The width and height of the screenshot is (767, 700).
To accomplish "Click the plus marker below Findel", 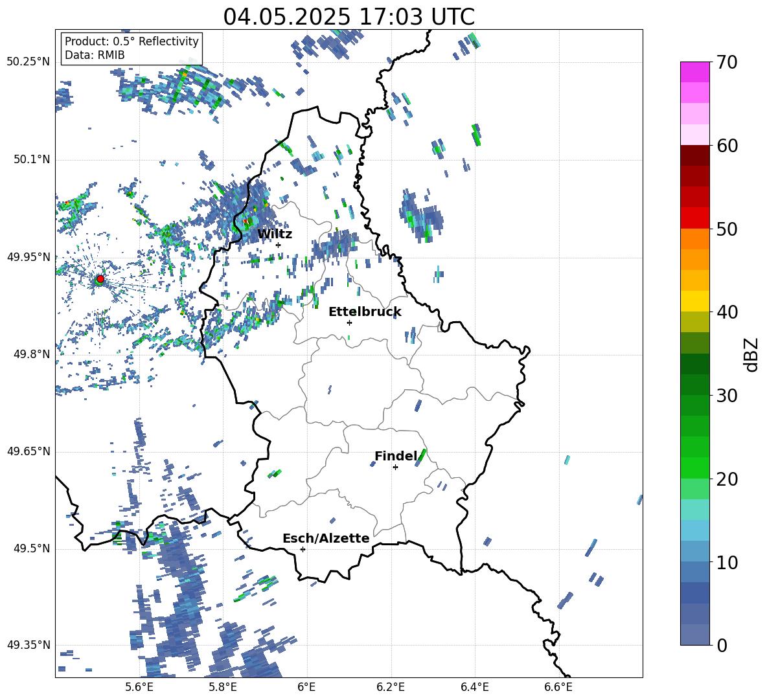I will tap(395, 468).
